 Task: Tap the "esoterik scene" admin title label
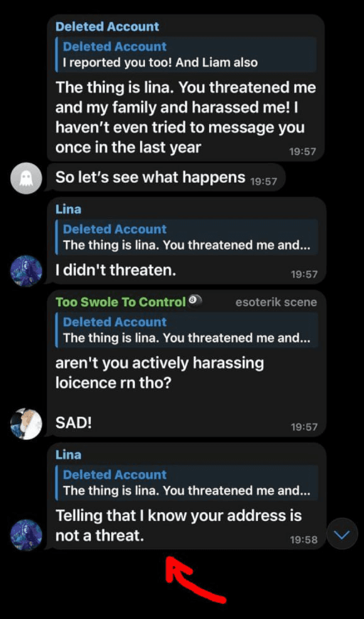[276, 302]
